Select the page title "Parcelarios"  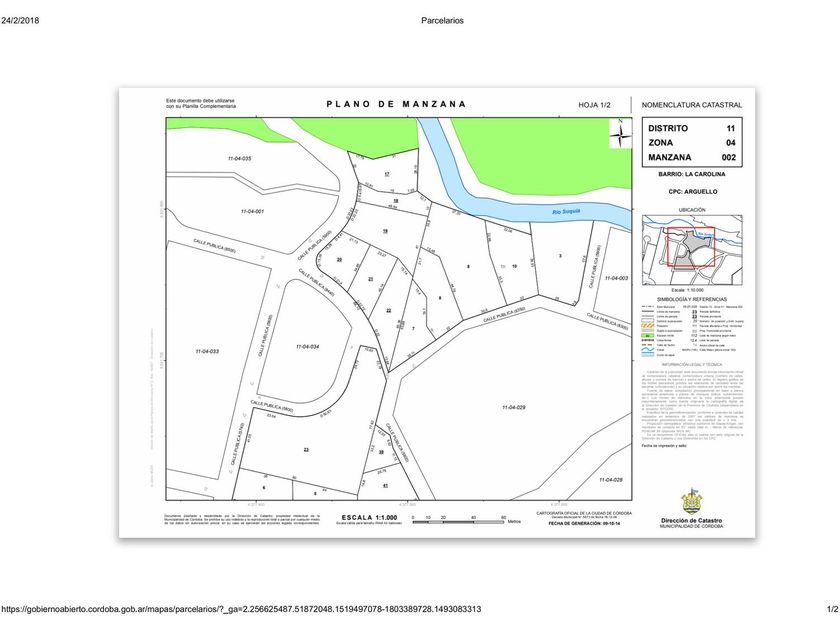[442, 20]
